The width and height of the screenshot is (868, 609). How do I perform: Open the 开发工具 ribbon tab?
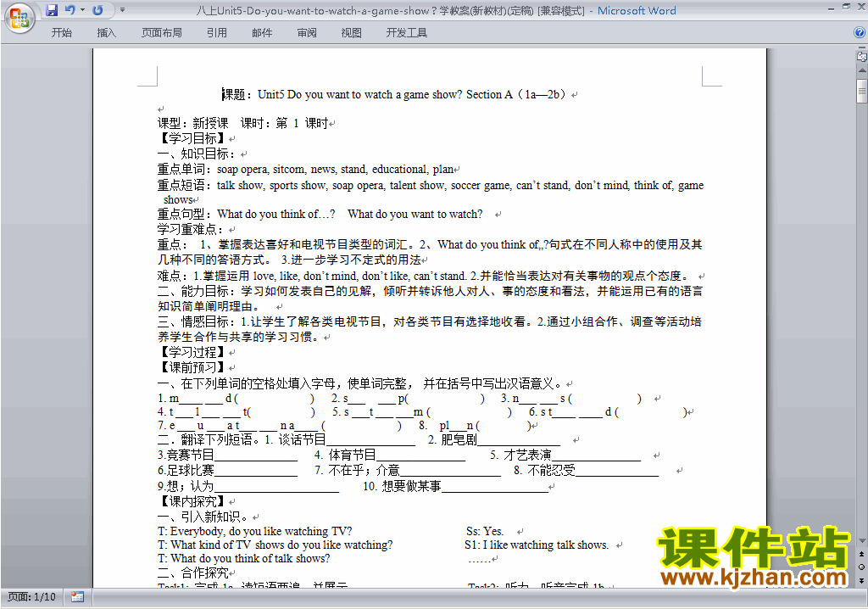pos(406,33)
